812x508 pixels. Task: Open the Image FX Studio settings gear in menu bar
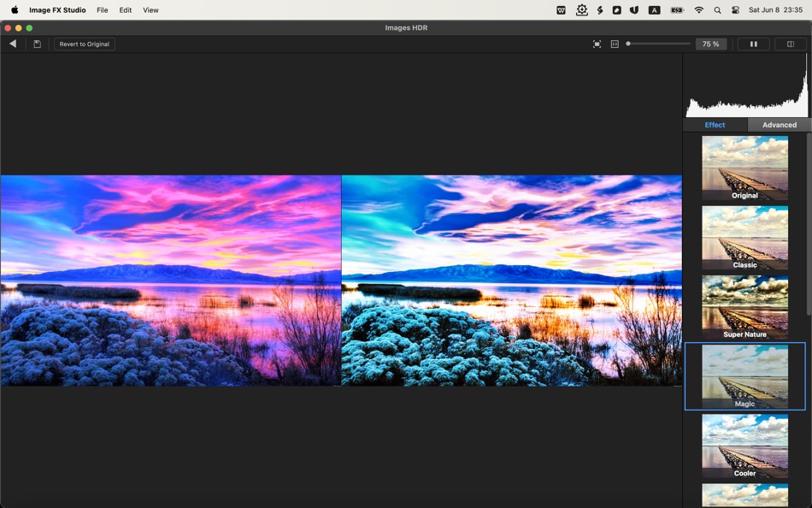tap(581, 9)
